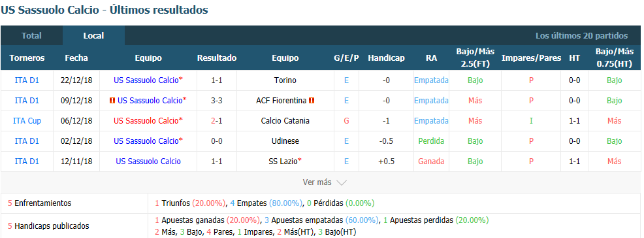644x238 pixels.
Task: Click the Handicap column header
Action: tap(386, 58)
